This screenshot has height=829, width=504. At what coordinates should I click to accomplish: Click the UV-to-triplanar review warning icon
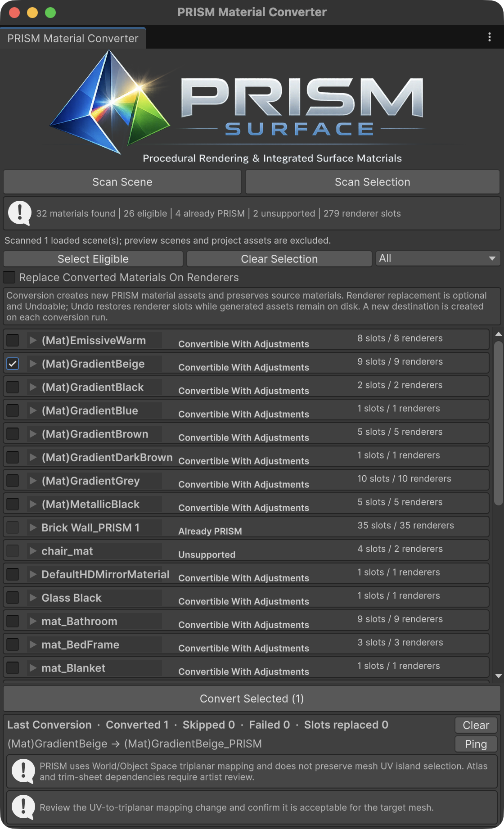pyautogui.click(x=23, y=807)
